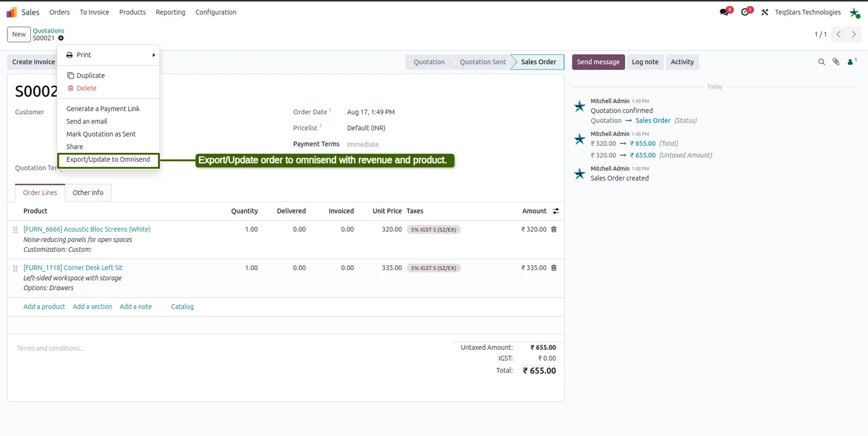This screenshot has width=868, height=436.
Task: Open the Reporting menu
Action: [x=170, y=12]
